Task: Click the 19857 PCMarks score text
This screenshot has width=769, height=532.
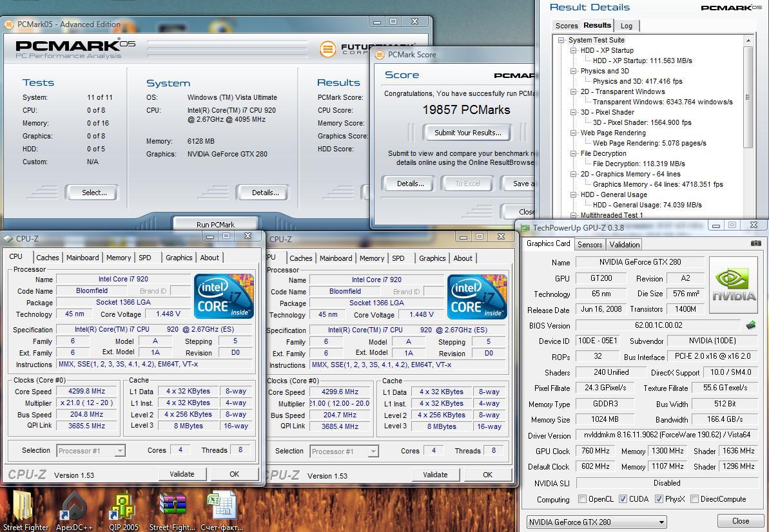Action: tap(467, 109)
